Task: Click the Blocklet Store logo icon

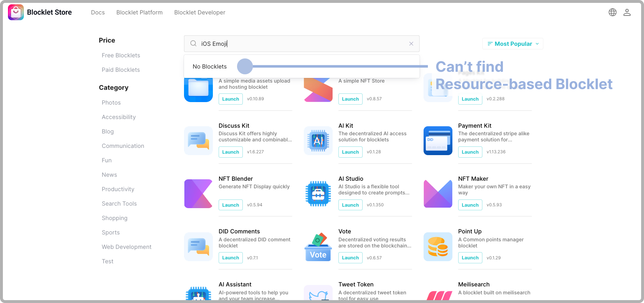Action: coord(16,12)
